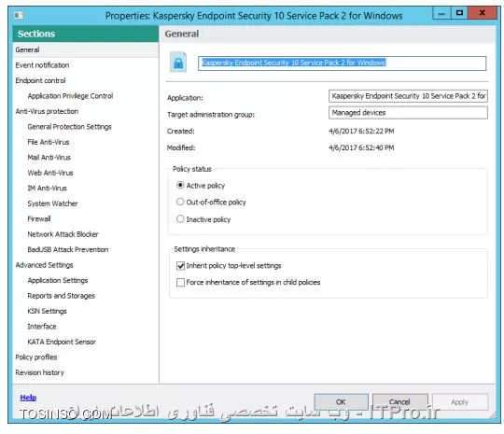Image resolution: width=504 pixels, height=434 pixels.
Task: Confirm with the OK button
Action: (x=341, y=402)
